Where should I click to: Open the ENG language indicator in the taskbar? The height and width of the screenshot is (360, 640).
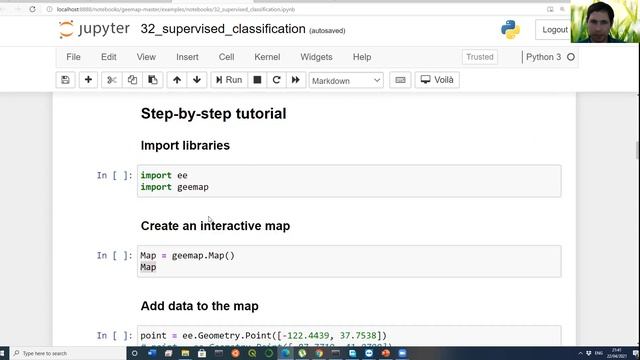pyautogui.click(x=599, y=353)
